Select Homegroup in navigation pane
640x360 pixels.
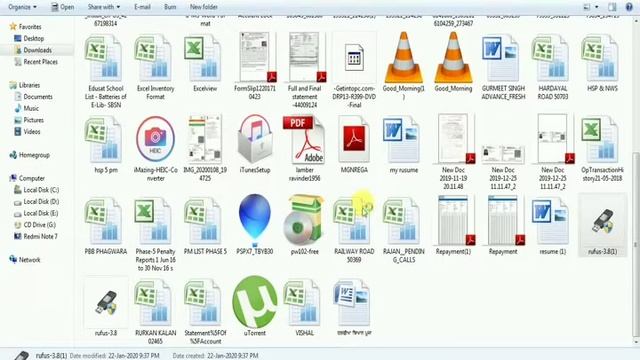[29, 155]
